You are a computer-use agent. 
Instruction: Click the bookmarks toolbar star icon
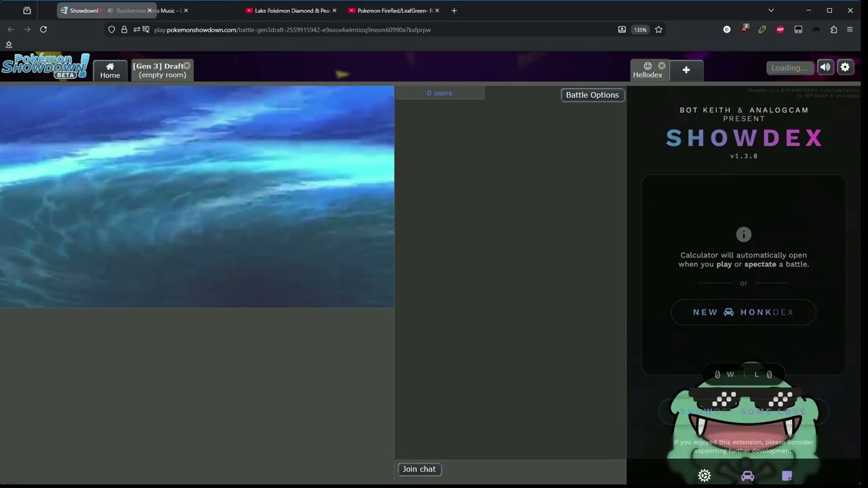coord(9,45)
